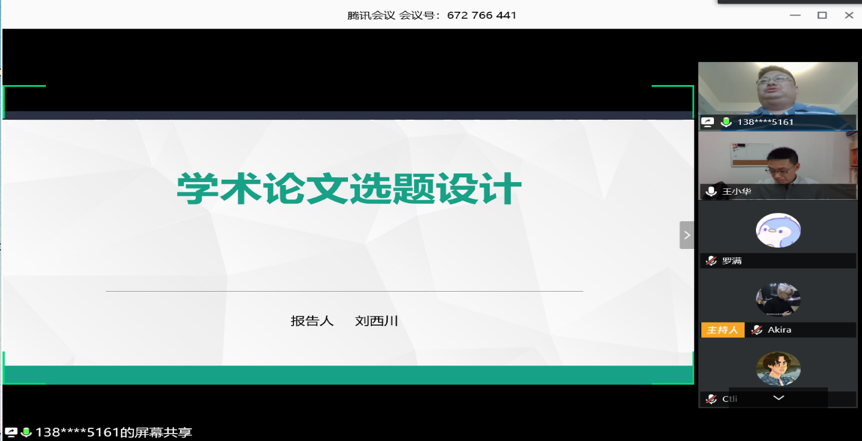Click the screen share icon on 138****5161's video tile
The width and height of the screenshot is (862, 441).
click(x=708, y=122)
